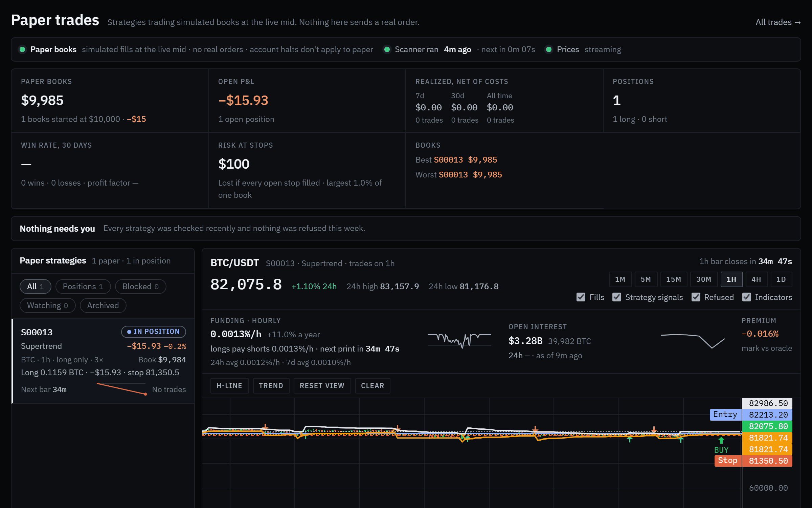Viewport: 812px width, 508px height.
Task: Click the S00013 P&L mini sparkline
Action: (x=122, y=389)
